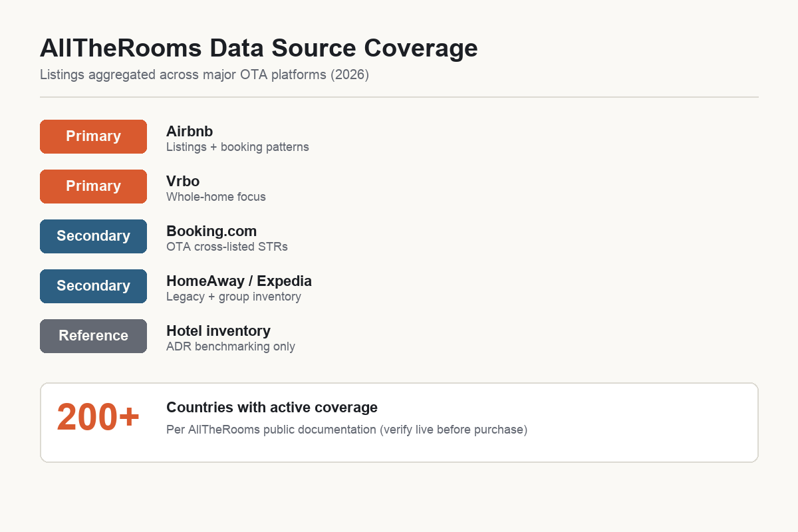Select the Booking.com source name
Image resolution: width=798 pixels, height=532 pixels.
click(211, 231)
